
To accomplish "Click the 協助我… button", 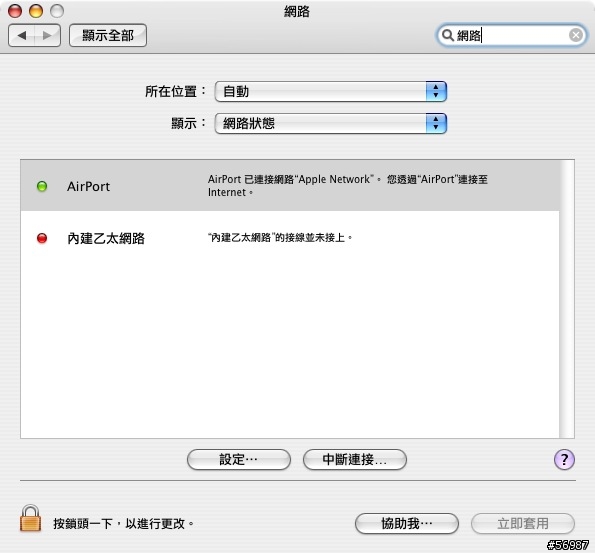I will pos(406,524).
